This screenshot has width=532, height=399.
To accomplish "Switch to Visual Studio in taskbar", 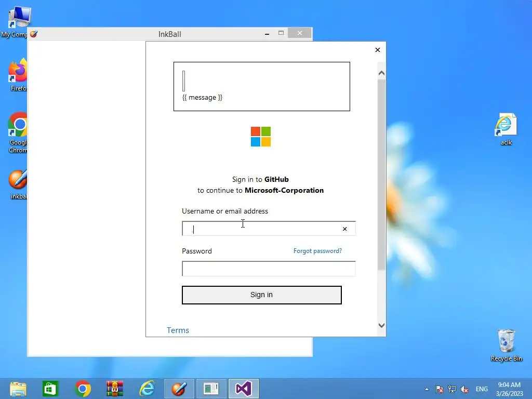I will tap(243, 389).
